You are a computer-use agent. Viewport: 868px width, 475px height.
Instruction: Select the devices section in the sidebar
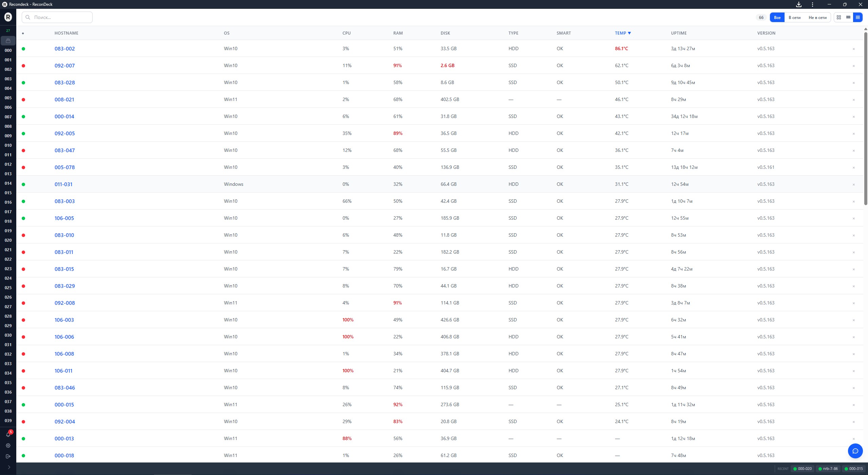click(8, 40)
